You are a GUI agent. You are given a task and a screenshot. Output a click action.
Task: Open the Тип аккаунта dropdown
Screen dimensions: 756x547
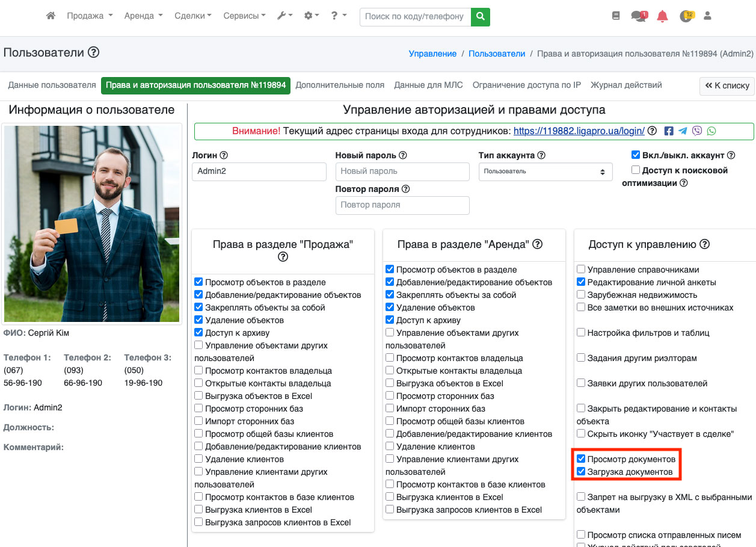pos(545,172)
